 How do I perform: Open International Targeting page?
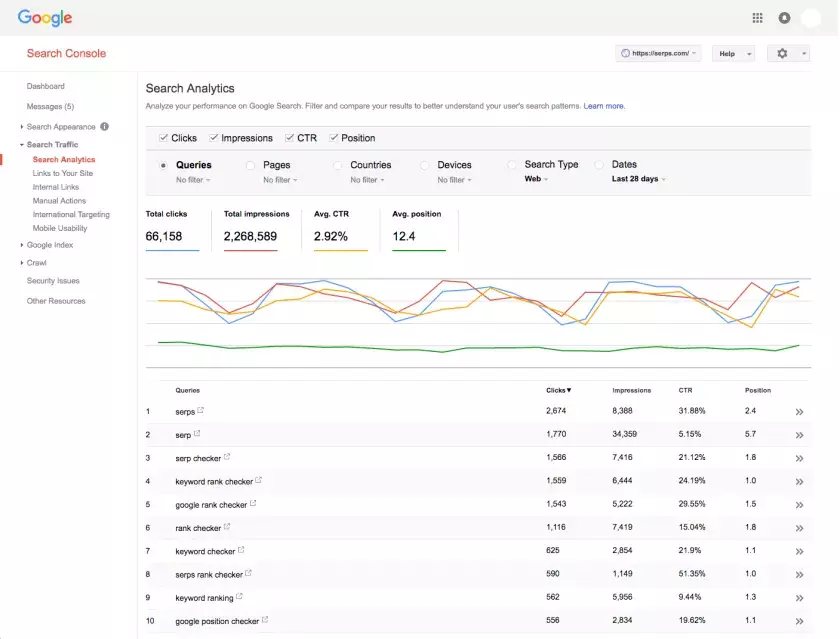(71, 214)
